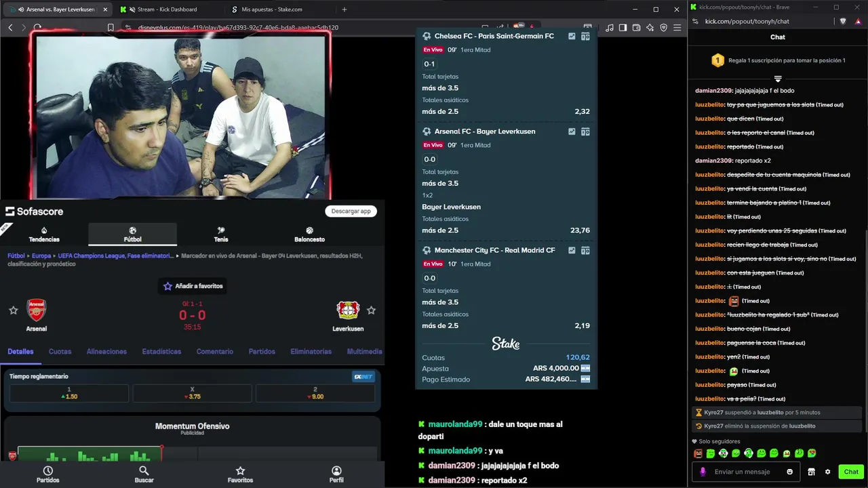Click the home win odds 1.50

pos(69,393)
